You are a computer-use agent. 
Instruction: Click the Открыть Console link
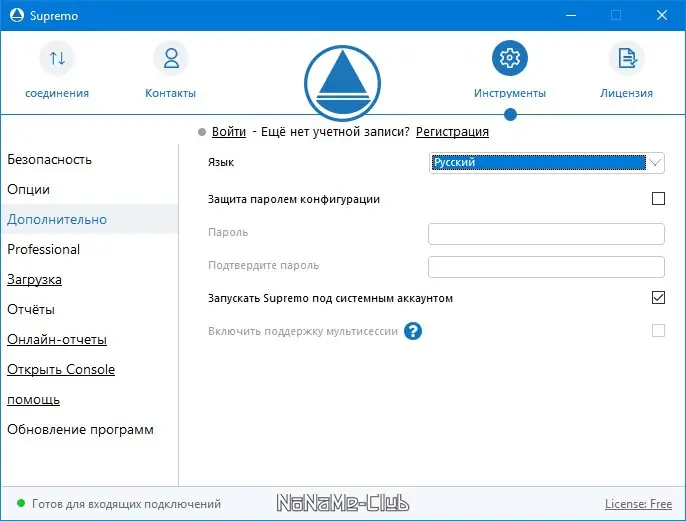tap(61, 370)
